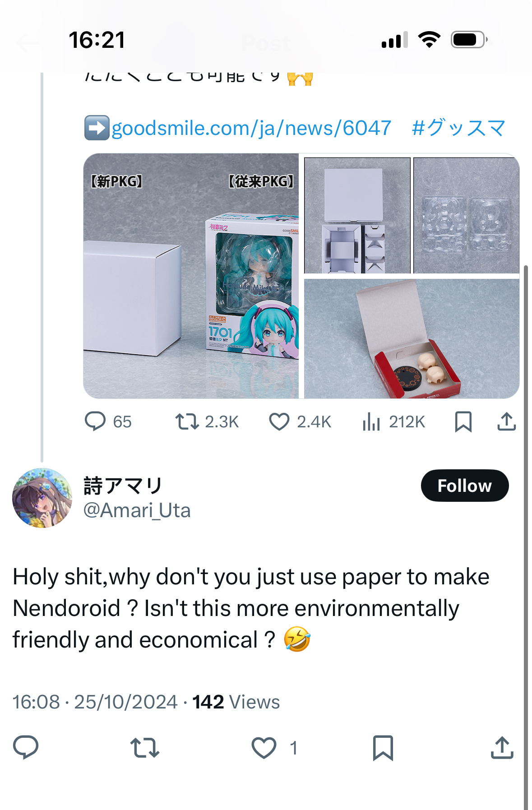Reply to Amari_Uta's comment

26,747
